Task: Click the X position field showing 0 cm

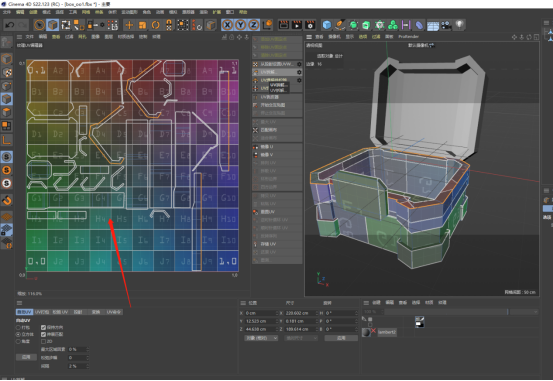Action: point(261,313)
